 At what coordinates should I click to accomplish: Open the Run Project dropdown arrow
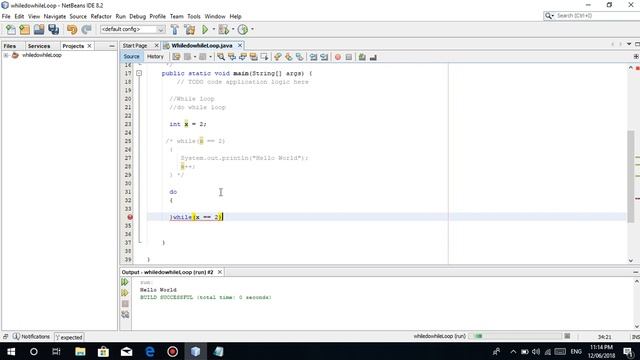(x=213, y=29)
